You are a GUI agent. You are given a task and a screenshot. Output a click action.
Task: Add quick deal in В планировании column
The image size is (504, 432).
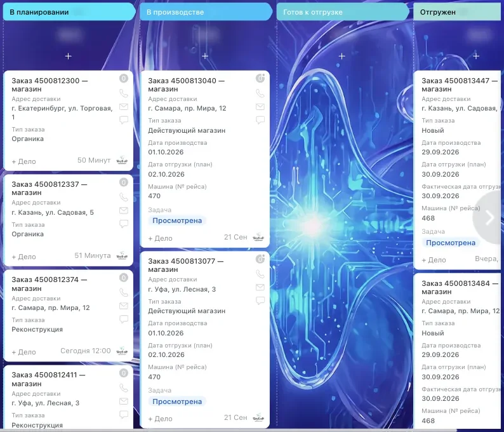coord(68,57)
